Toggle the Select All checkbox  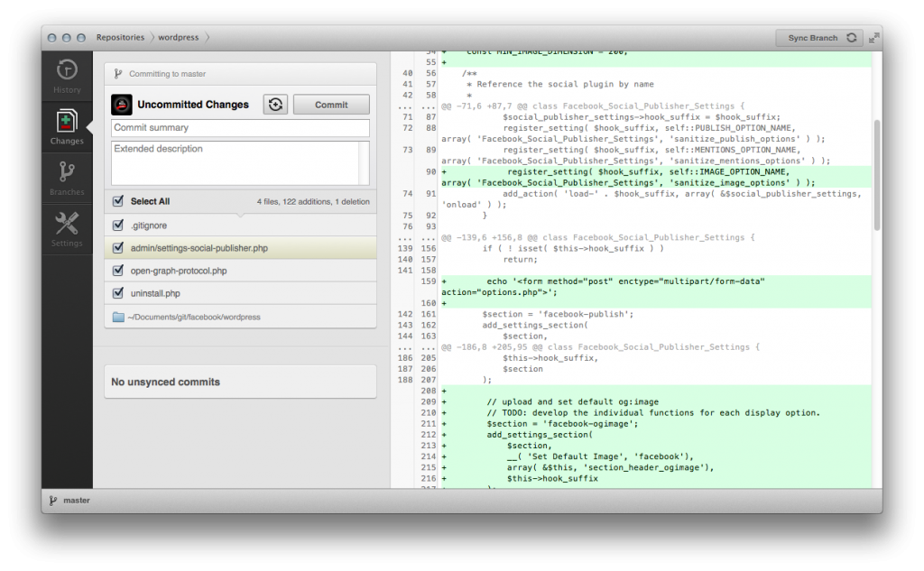tap(118, 201)
